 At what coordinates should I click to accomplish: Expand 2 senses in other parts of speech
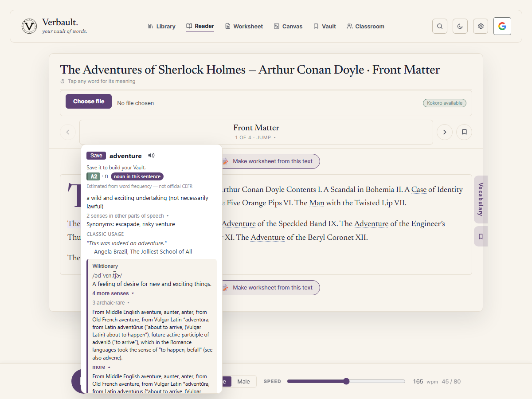point(128,215)
